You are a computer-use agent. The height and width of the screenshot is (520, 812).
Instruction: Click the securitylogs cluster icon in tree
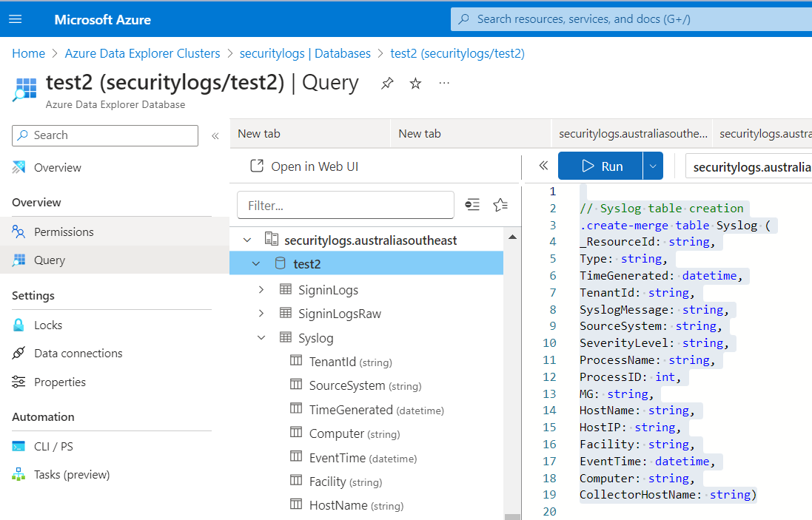click(x=272, y=238)
